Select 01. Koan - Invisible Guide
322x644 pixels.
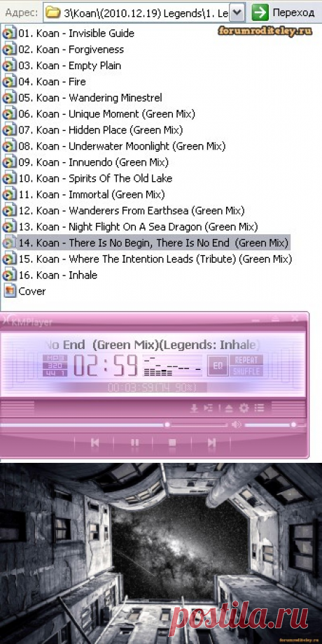[x=69, y=34]
